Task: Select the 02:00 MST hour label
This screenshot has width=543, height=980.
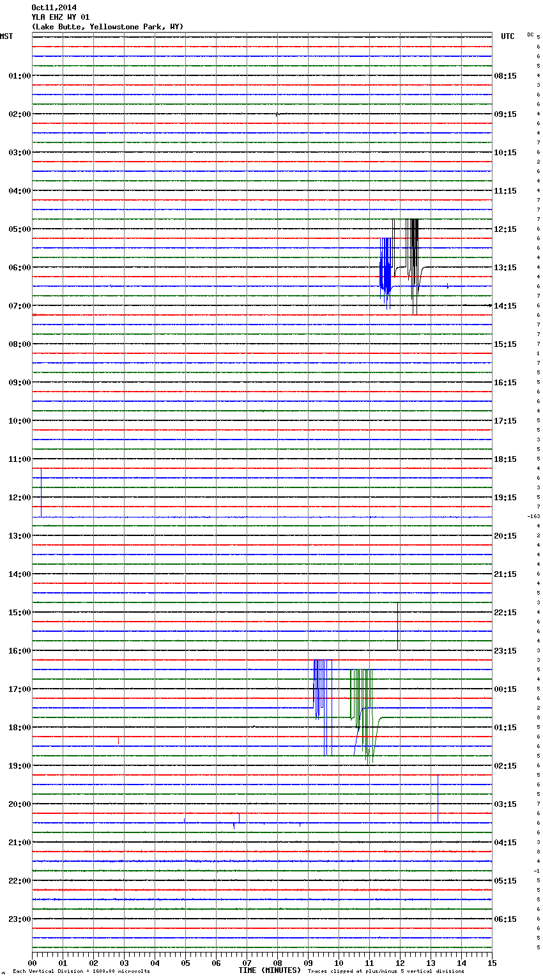Action: 20,114
